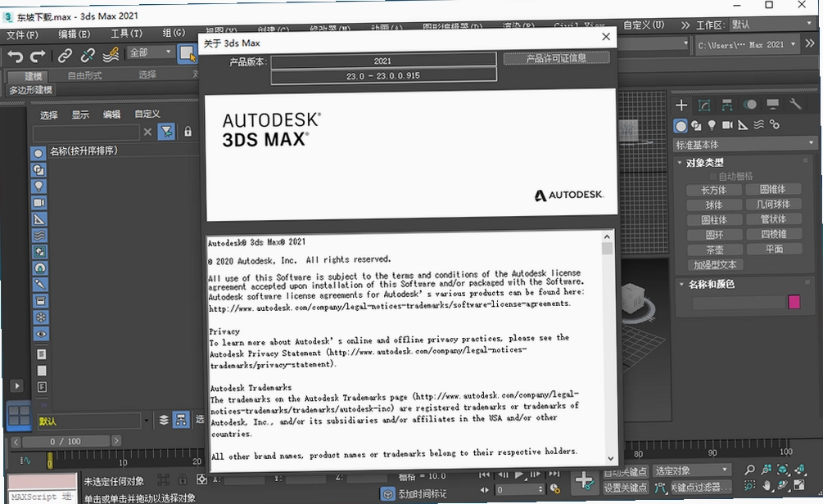Click the 长方体 box primitive button
Image resolution: width=823 pixels, height=504 pixels.
pos(714,190)
